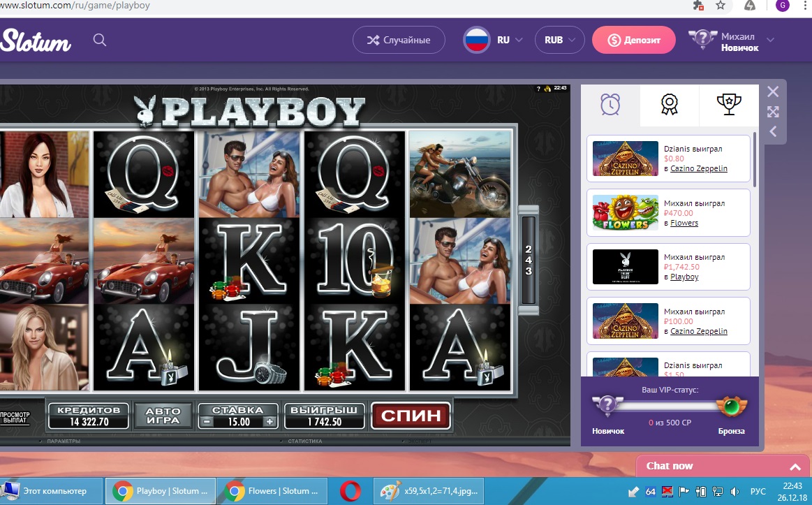Click the АВТО ИГРА autoplay button
Viewport: 812px width, 505px height.
pos(163,416)
